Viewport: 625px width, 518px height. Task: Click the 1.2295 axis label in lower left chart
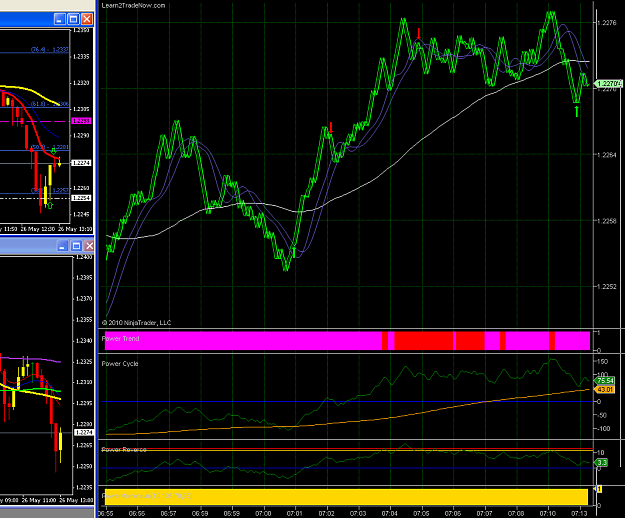pyautogui.click(x=84, y=403)
